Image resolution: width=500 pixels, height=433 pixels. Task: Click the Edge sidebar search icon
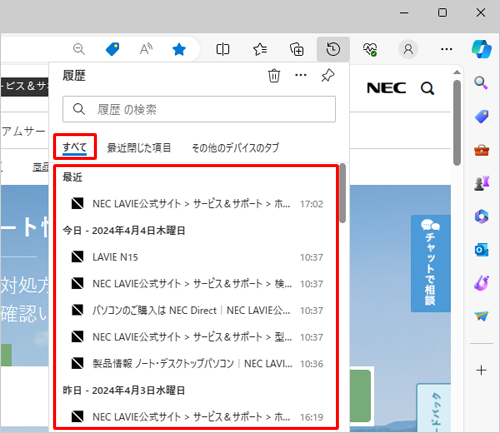point(481,82)
